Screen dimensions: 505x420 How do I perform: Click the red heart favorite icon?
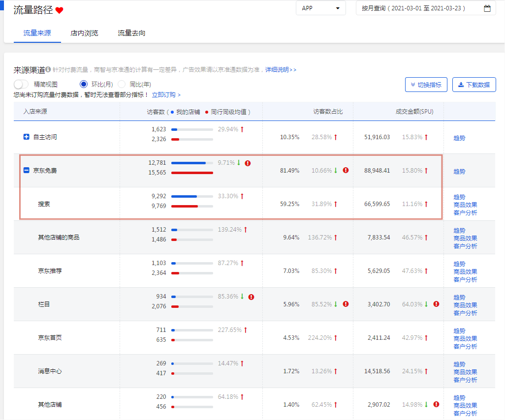coord(59,10)
